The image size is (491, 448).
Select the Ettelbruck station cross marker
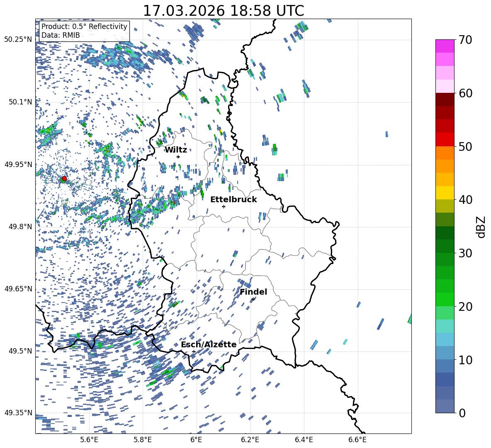tap(224, 206)
